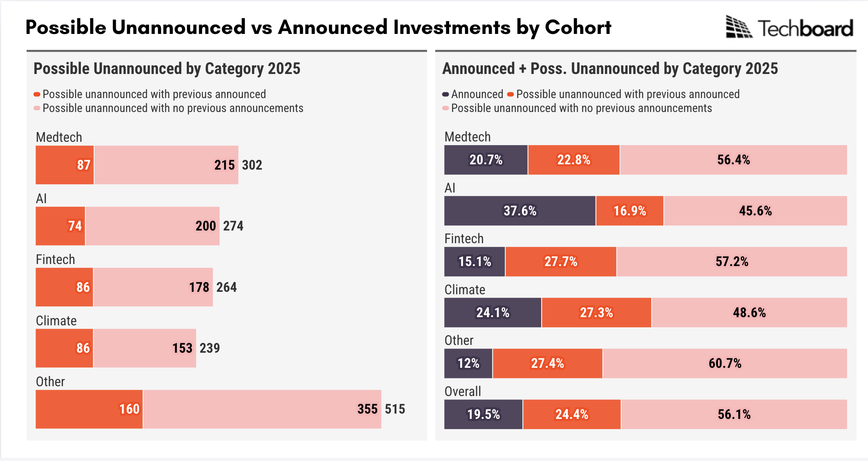Click the Overall 56.1% pink segment
The width and height of the screenshot is (868, 461).
pos(734,414)
